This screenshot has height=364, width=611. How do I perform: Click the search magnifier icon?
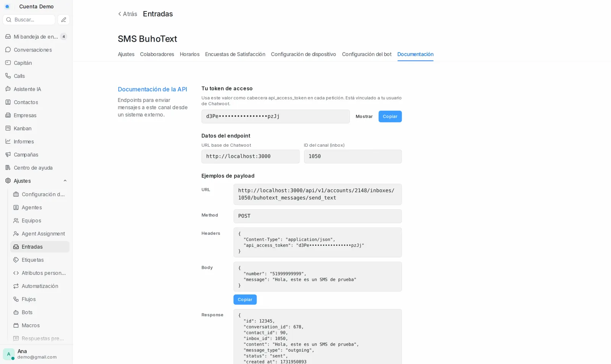pos(9,19)
